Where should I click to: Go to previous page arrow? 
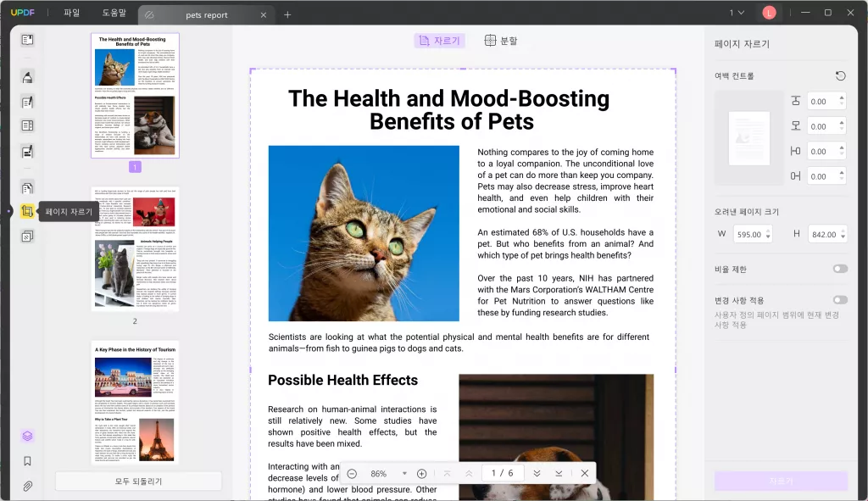469,473
